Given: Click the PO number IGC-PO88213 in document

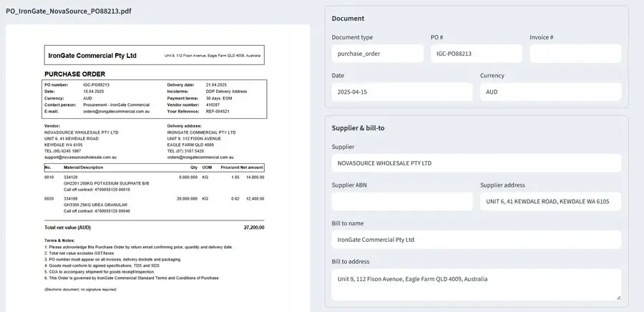Looking at the screenshot, I should point(97,85).
